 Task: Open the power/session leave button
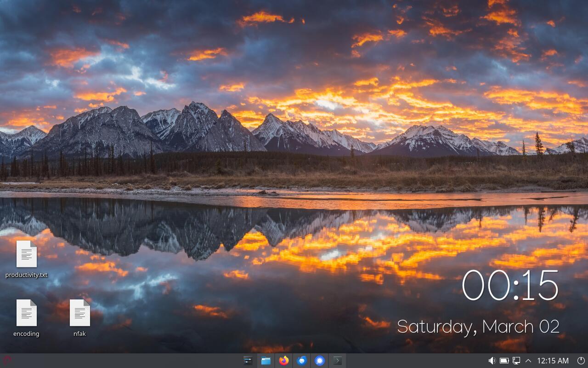point(581,361)
